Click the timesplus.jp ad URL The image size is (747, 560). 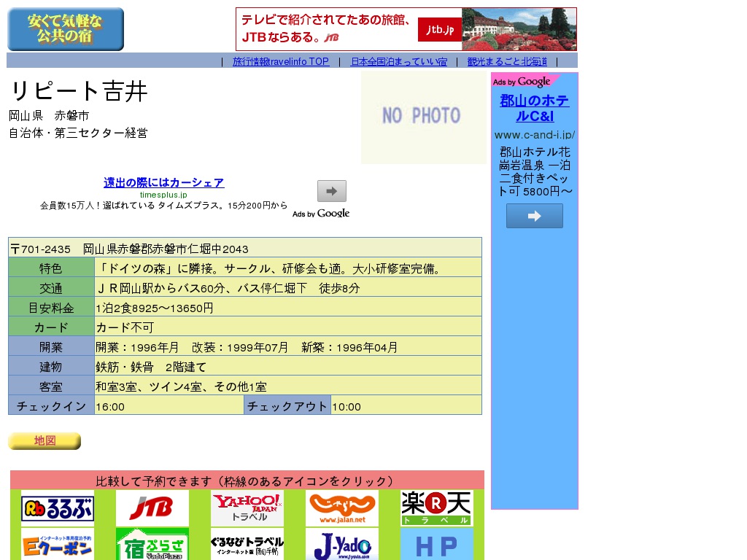point(163,195)
